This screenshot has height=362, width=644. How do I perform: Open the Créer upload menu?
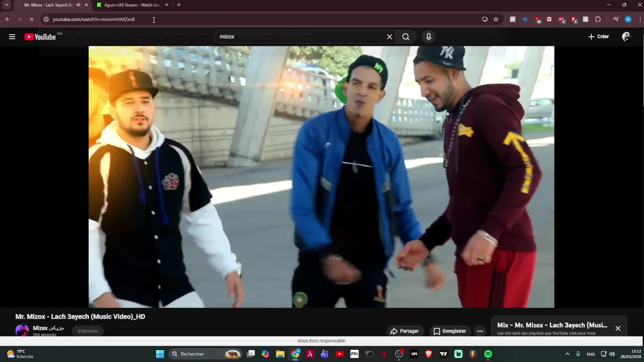click(598, 37)
